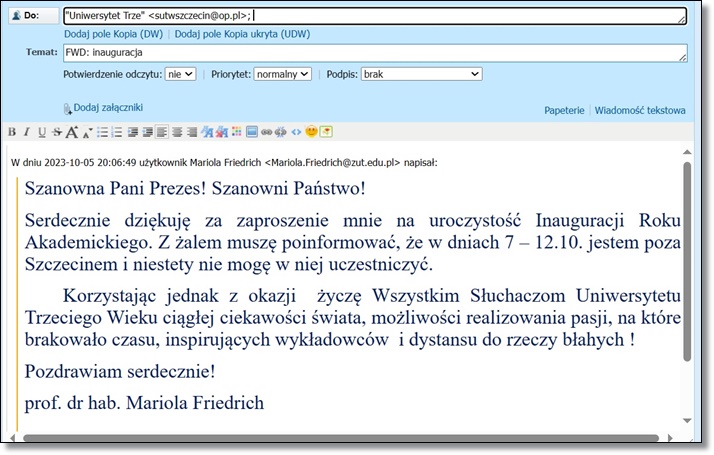The image size is (714, 455).
Task: Align text to the left
Action: point(162,132)
